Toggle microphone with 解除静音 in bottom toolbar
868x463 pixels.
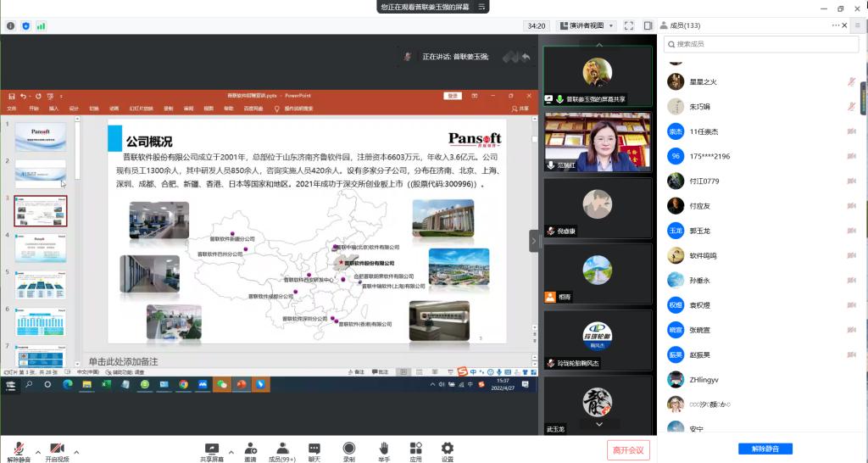click(x=18, y=449)
